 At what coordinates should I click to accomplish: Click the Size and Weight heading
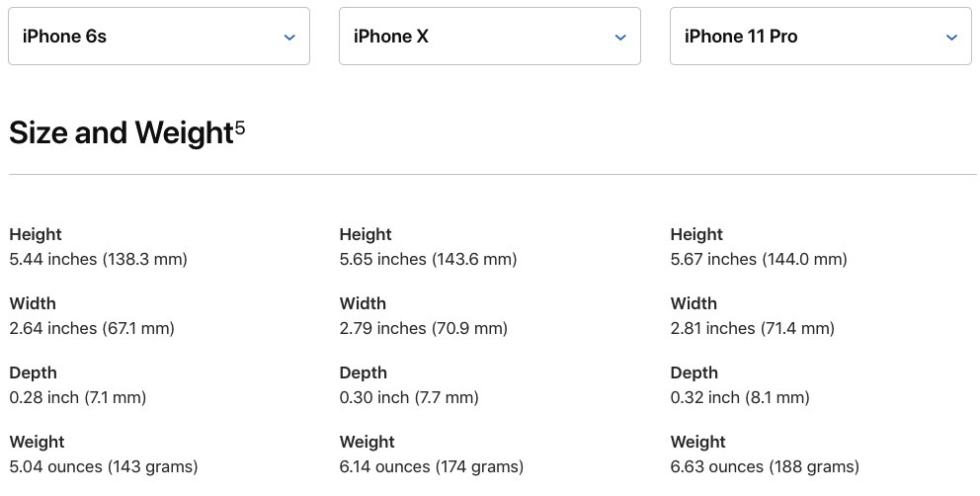122,133
